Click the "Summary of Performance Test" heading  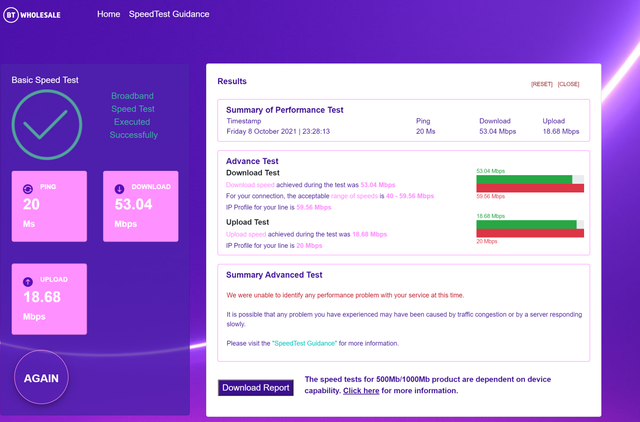(x=284, y=110)
